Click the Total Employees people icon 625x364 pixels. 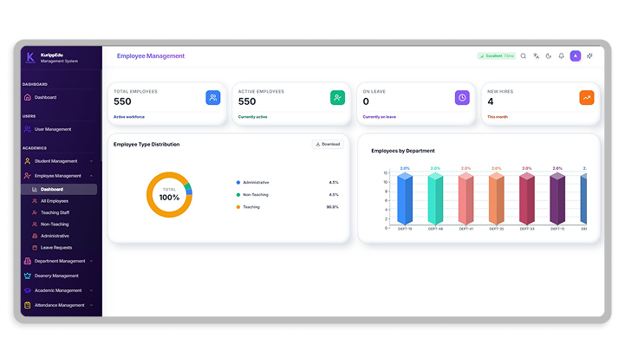213,98
